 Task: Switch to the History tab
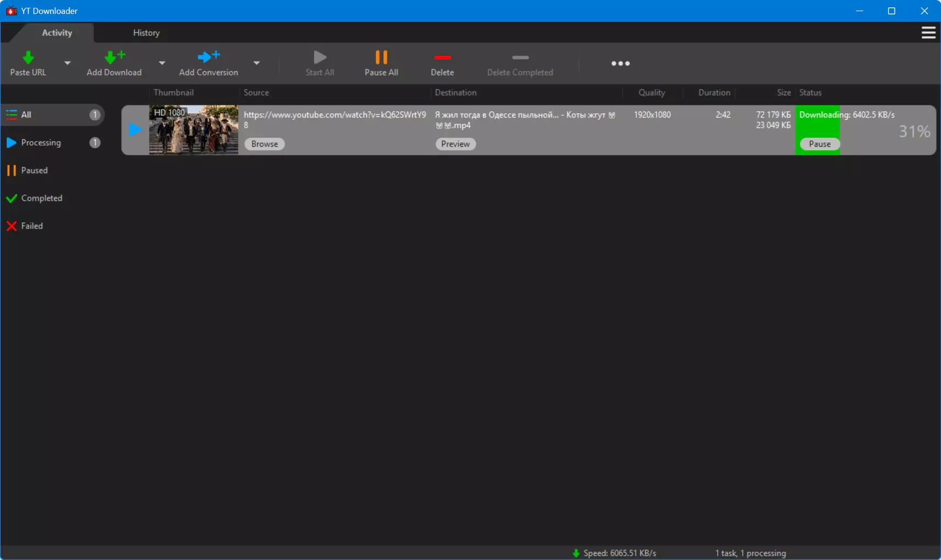coord(146,33)
